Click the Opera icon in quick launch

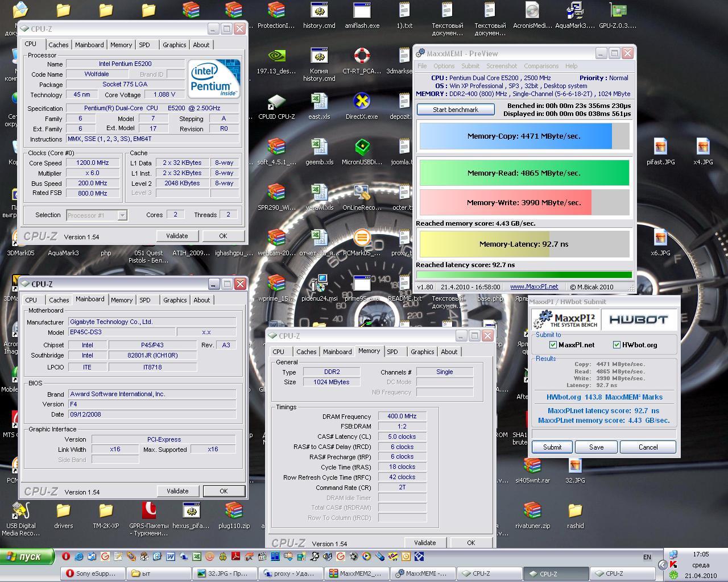point(66,556)
